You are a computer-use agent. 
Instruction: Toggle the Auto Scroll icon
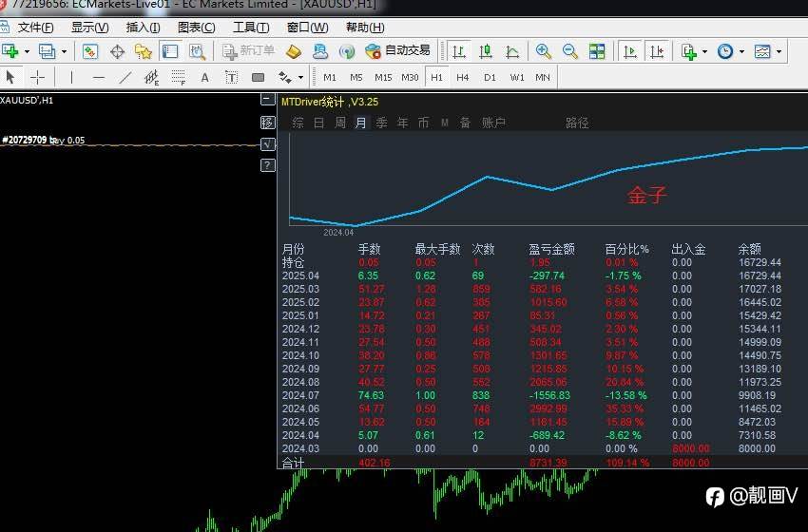[x=630, y=51]
